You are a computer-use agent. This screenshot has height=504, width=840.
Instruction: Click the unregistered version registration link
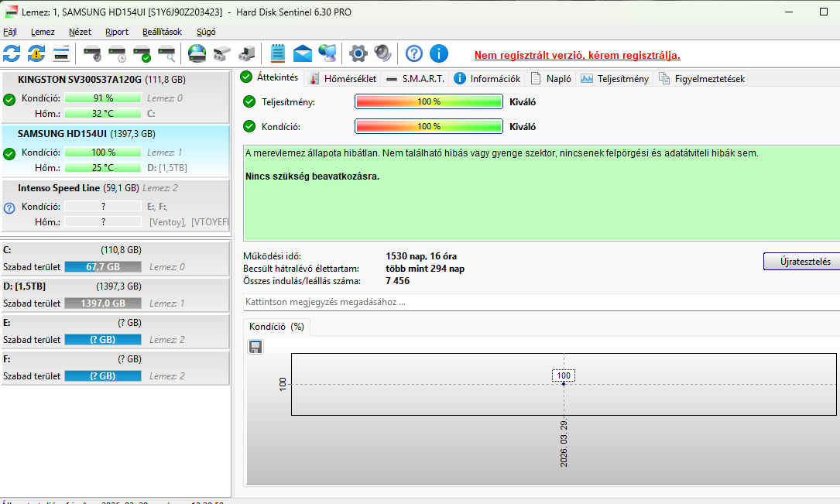tap(578, 55)
